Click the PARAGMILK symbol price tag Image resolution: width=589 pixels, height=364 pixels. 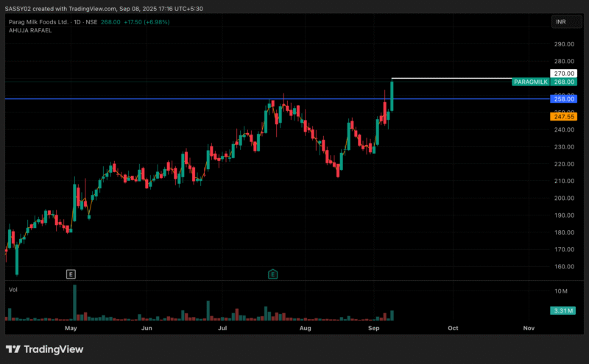tap(531, 82)
